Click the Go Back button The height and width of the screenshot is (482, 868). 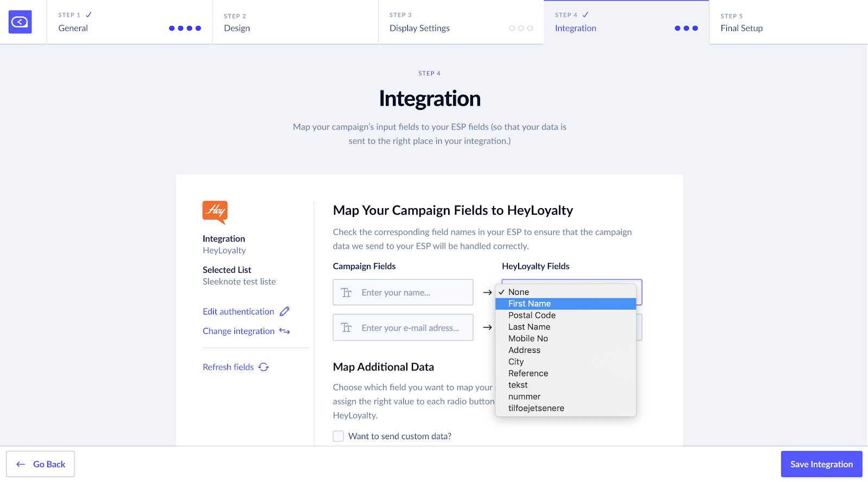point(40,464)
